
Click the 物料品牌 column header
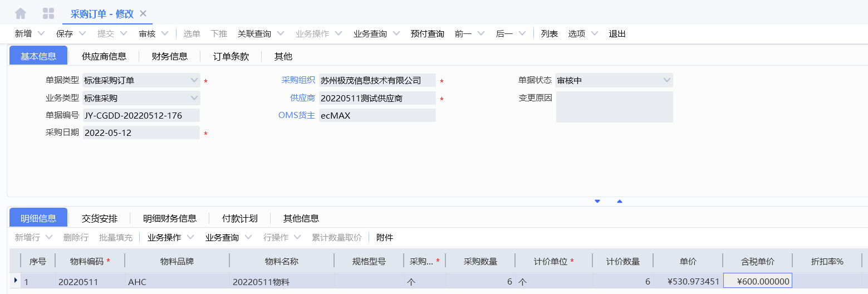(x=177, y=261)
